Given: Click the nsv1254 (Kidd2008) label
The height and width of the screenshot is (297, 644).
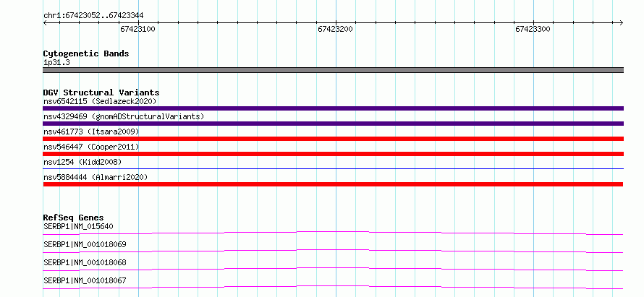Looking at the screenshot, I should point(82,162).
